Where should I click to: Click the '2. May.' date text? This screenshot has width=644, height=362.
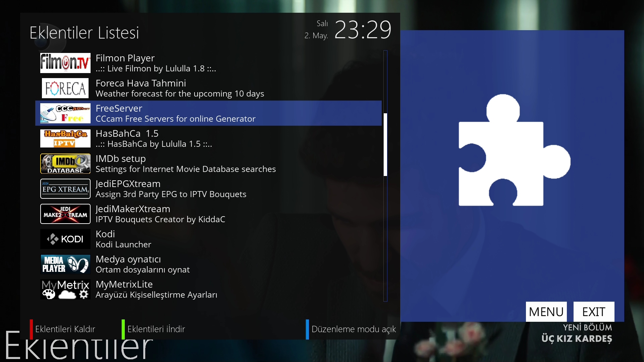point(316,36)
